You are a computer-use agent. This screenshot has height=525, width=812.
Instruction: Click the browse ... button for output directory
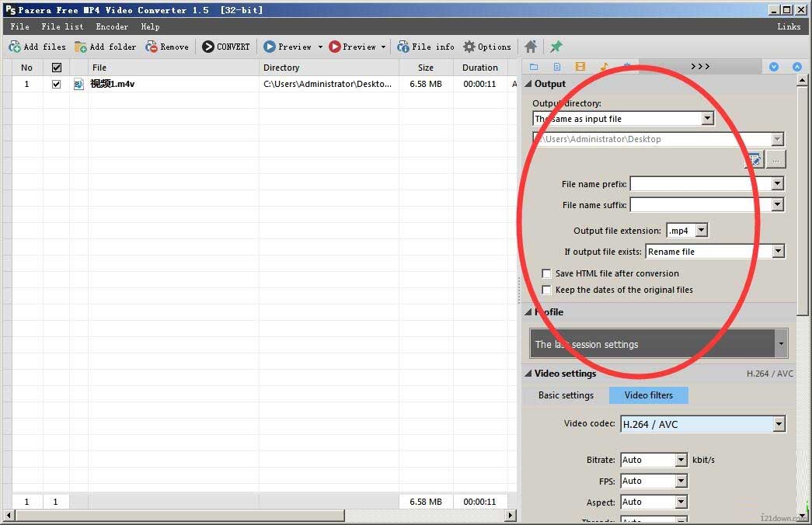[x=775, y=160]
